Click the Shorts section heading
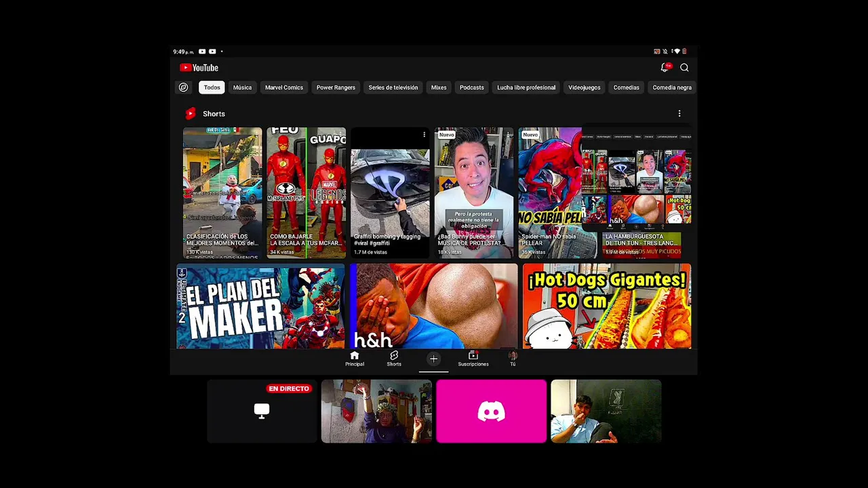Screen dimensions: 868x488 (214, 114)
